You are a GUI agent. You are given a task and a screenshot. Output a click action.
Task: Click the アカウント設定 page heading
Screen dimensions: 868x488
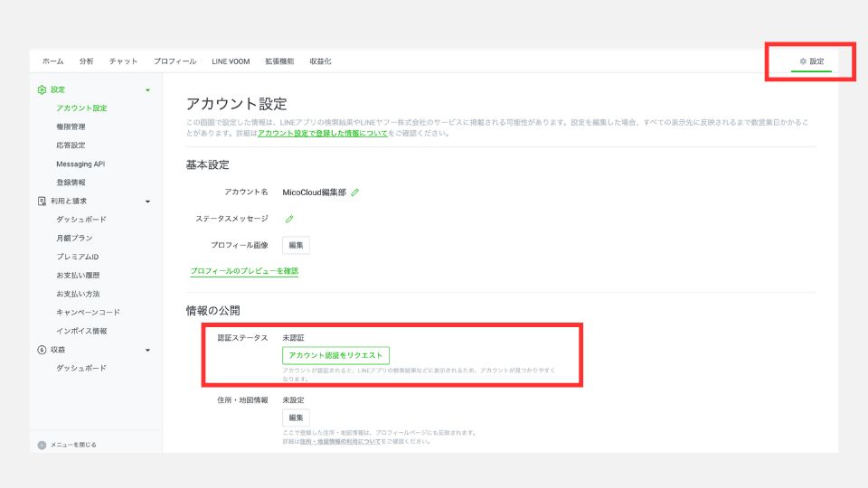(x=236, y=104)
